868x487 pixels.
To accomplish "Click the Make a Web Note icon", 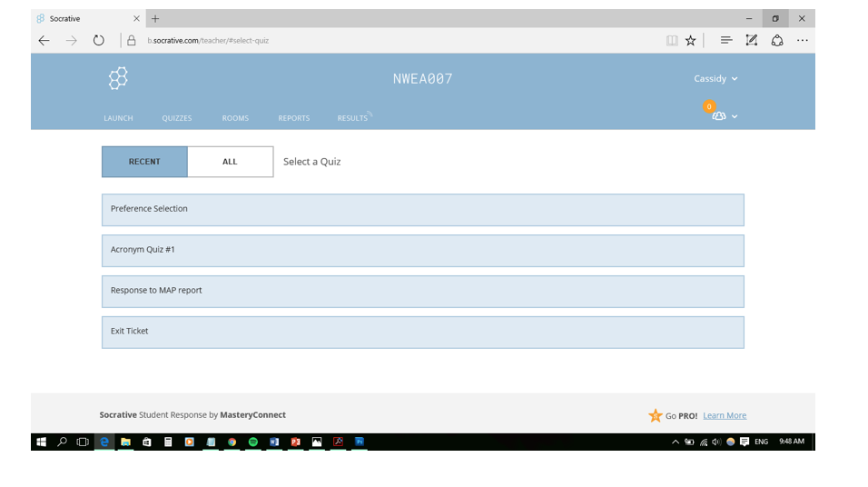I will [x=752, y=41].
